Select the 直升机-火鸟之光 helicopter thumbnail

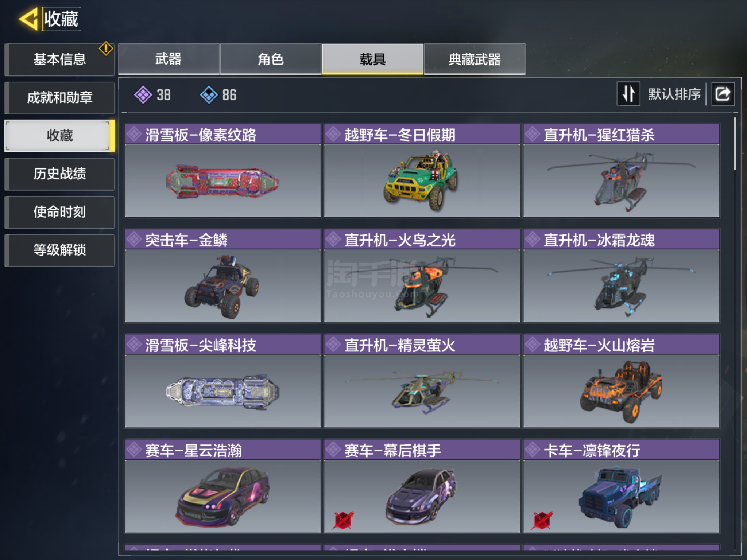[422, 286]
